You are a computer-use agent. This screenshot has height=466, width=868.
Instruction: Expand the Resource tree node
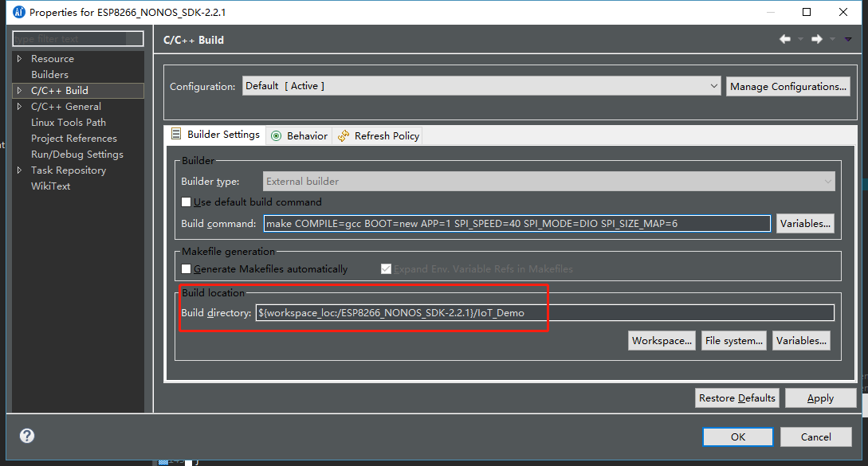[x=19, y=59]
